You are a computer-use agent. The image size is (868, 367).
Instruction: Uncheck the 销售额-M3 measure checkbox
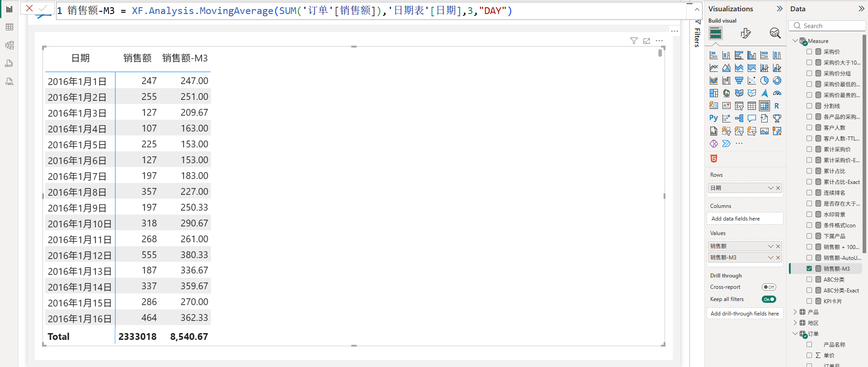pyautogui.click(x=809, y=268)
